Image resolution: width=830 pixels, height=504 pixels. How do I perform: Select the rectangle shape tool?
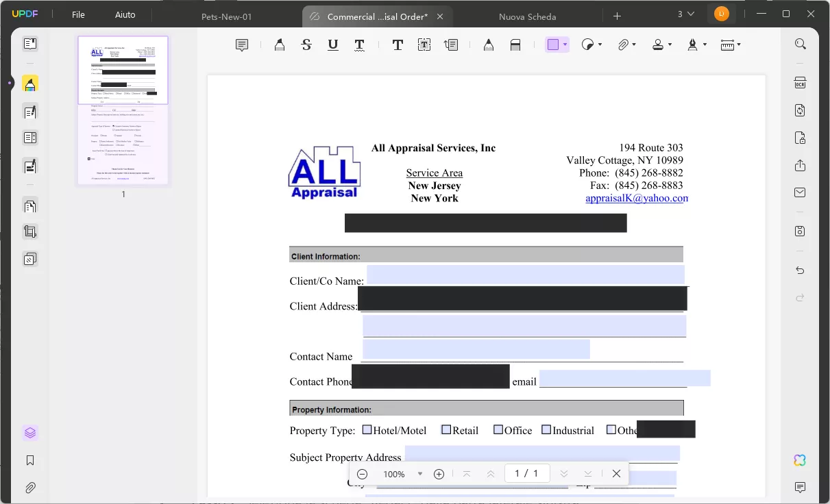[552, 45]
